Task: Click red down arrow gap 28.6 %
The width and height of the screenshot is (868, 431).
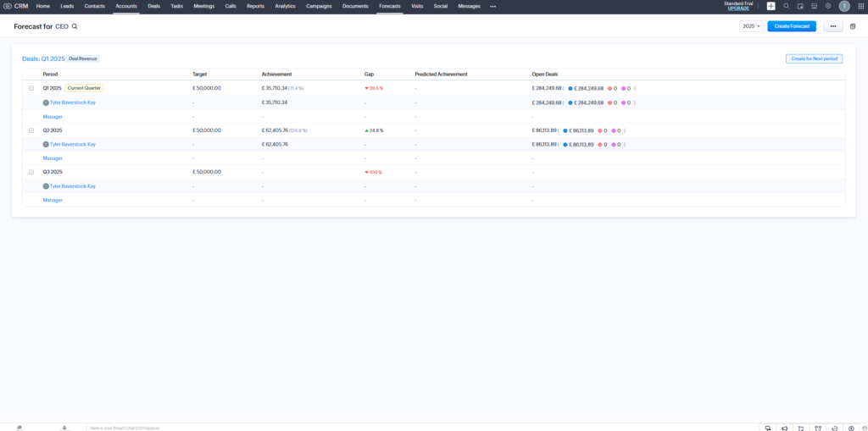Action: [366, 89]
